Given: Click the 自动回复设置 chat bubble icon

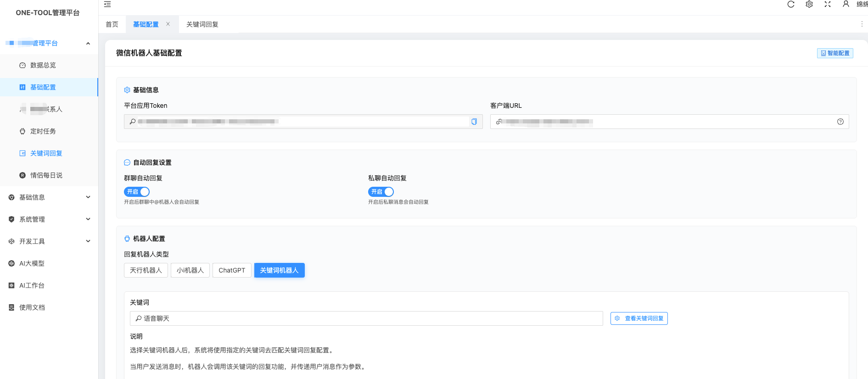Looking at the screenshot, I should (x=127, y=162).
